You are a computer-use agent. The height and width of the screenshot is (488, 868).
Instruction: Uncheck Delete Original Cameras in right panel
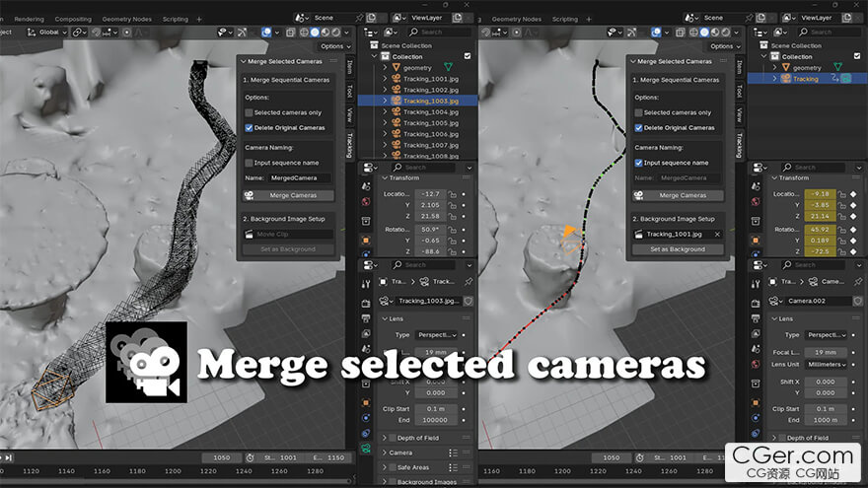pos(639,127)
